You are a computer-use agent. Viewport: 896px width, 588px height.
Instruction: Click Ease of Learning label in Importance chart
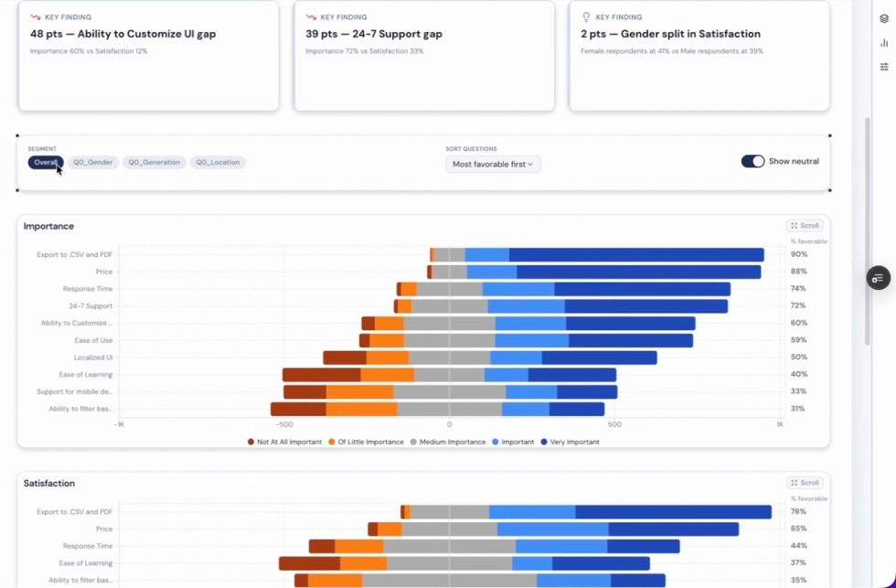(86, 375)
